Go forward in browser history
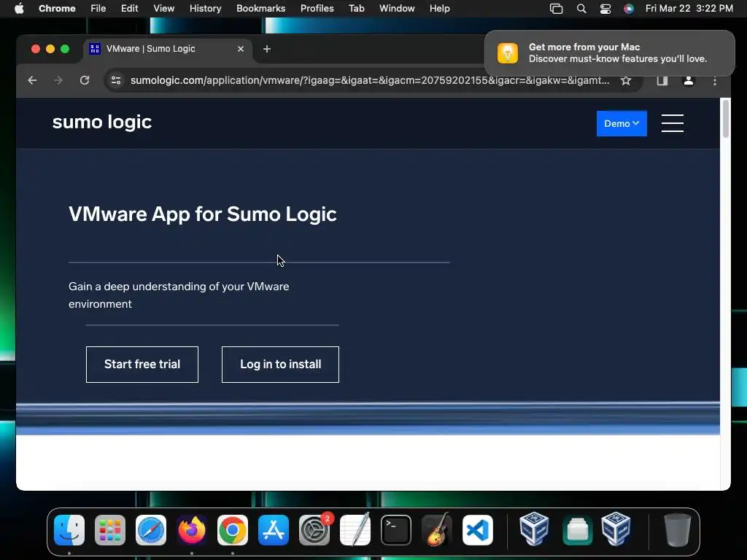Image resolution: width=747 pixels, height=560 pixels. click(x=58, y=80)
